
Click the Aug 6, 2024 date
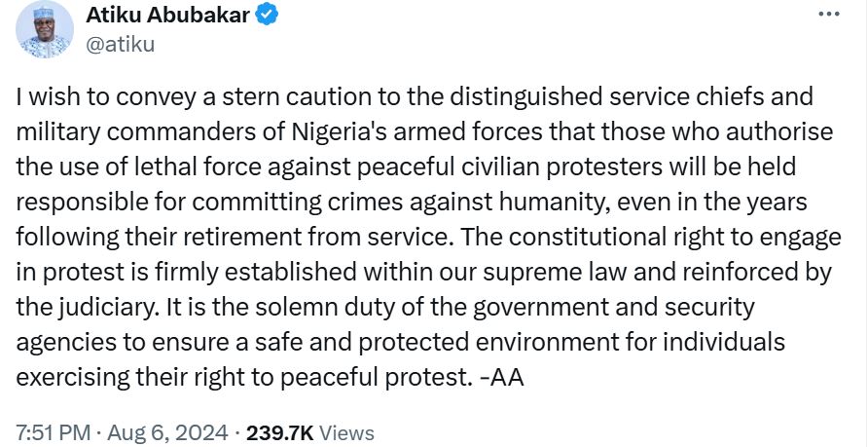[169, 431]
